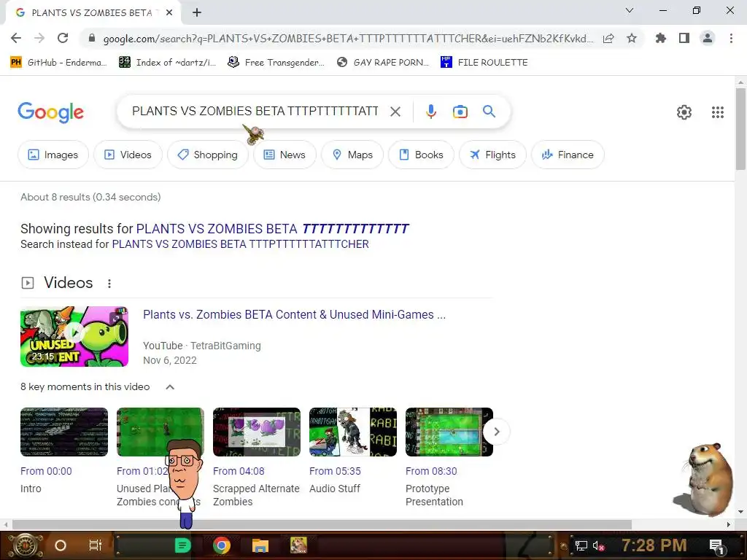Jump to From 04:08 timestamp
747x560 pixels.
point(239,471)
